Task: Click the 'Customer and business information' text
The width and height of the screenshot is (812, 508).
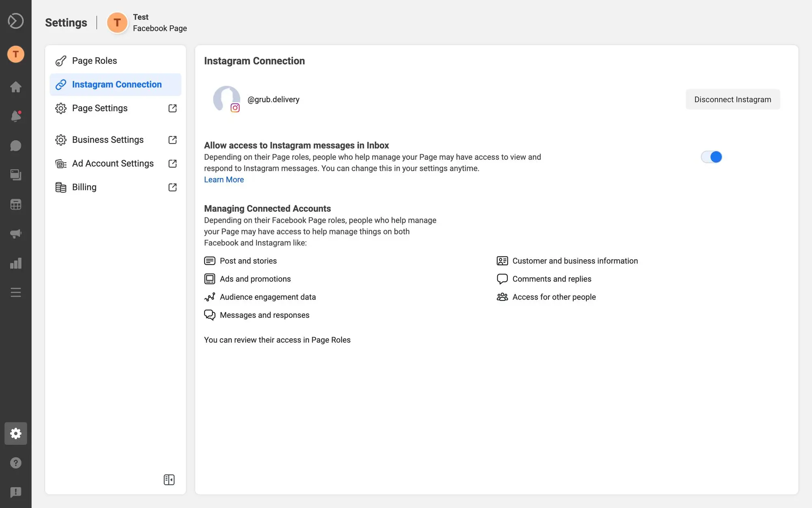Action: pyautogui.click(x=575, y=261)
